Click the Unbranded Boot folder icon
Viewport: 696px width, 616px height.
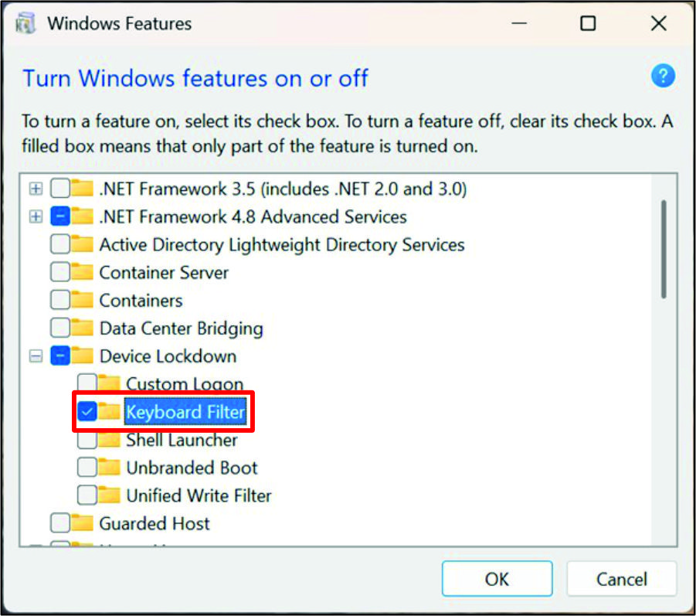tap(109, 468)
